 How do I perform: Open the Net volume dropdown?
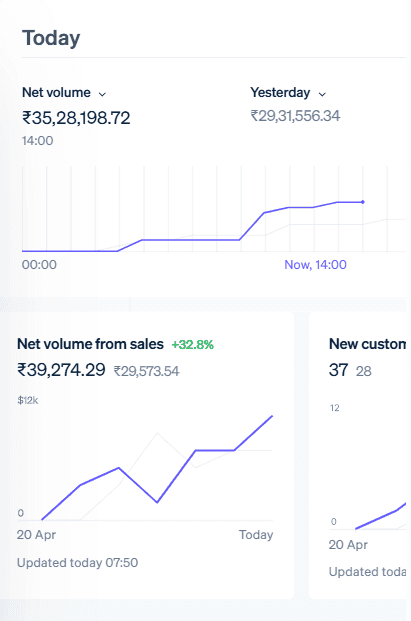(64, 93)
